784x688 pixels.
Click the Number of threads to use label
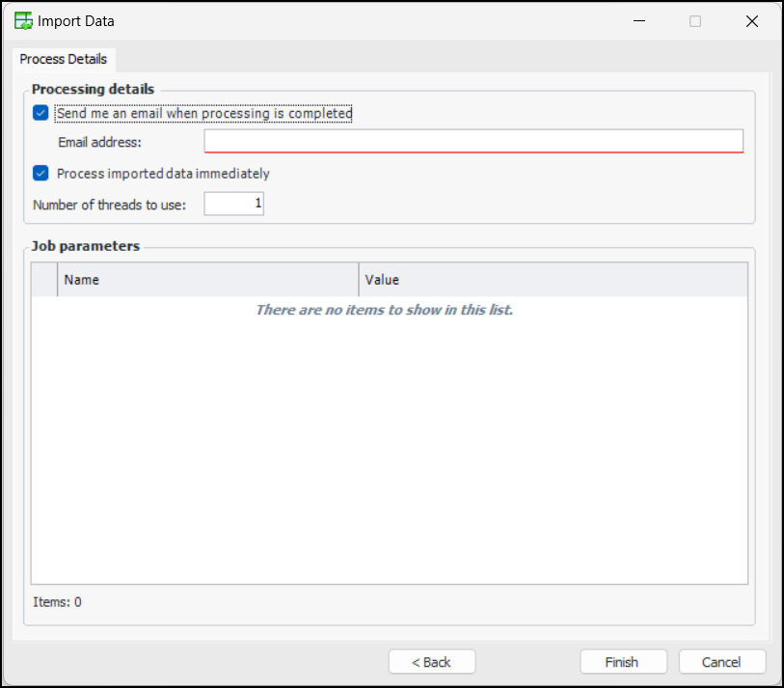[116, 205]
